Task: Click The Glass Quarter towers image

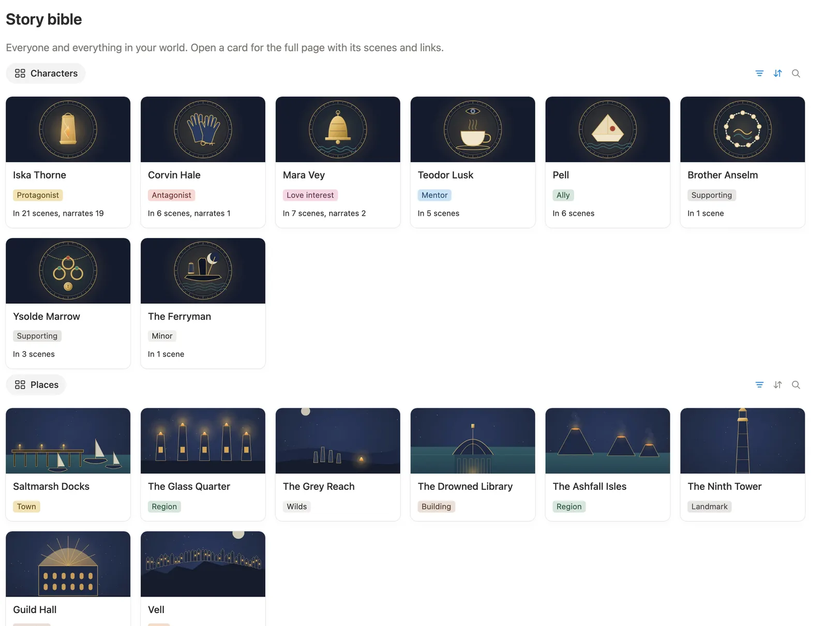Action: [x=203, y=441]
